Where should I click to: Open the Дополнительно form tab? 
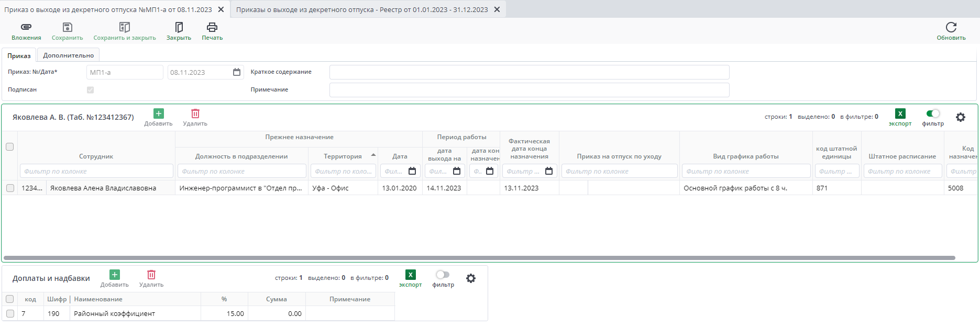point(69,55)
